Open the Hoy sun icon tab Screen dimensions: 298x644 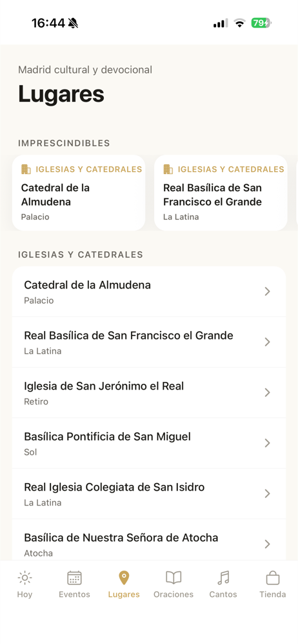[25, 578]
